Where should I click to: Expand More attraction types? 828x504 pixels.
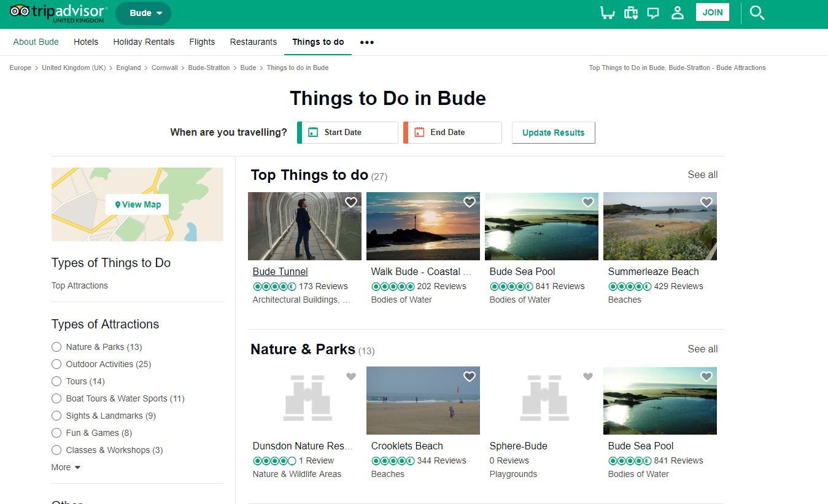pos(66,467)
